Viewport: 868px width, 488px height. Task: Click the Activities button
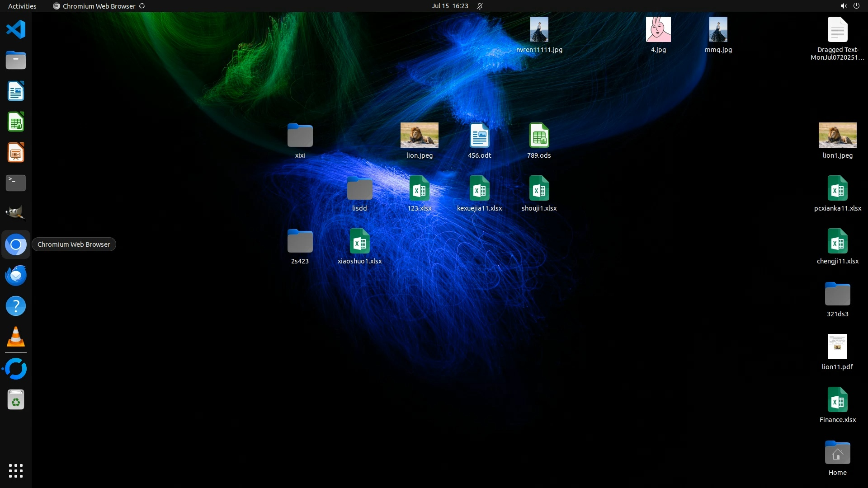click(x=22, y=6)
